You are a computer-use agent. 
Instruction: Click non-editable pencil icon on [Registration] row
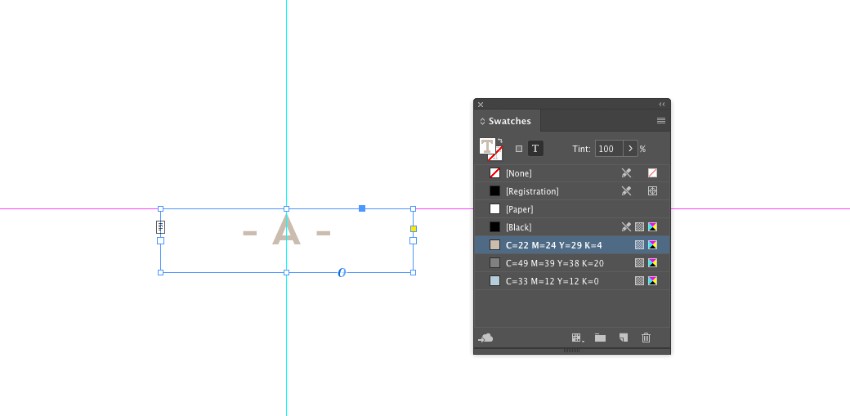pos(626,191)
